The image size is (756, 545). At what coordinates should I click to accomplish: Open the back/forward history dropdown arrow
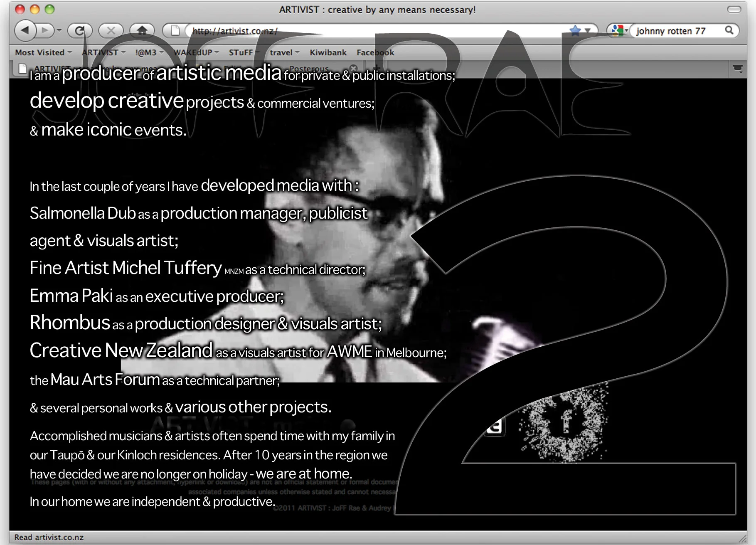(x=59, y=30)
